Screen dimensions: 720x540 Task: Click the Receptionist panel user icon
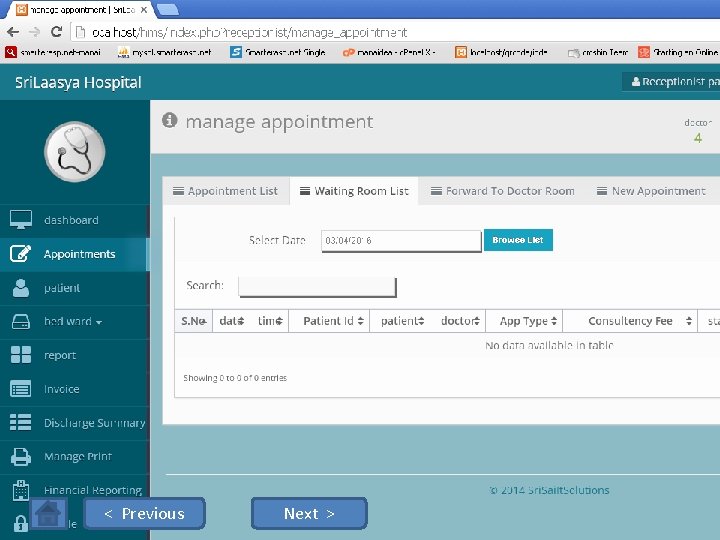point(636,82)
